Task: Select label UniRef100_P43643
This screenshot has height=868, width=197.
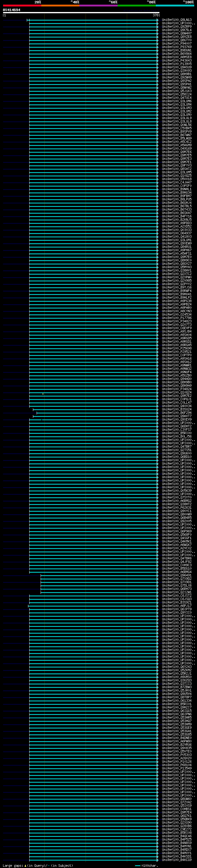Action: 177,61
